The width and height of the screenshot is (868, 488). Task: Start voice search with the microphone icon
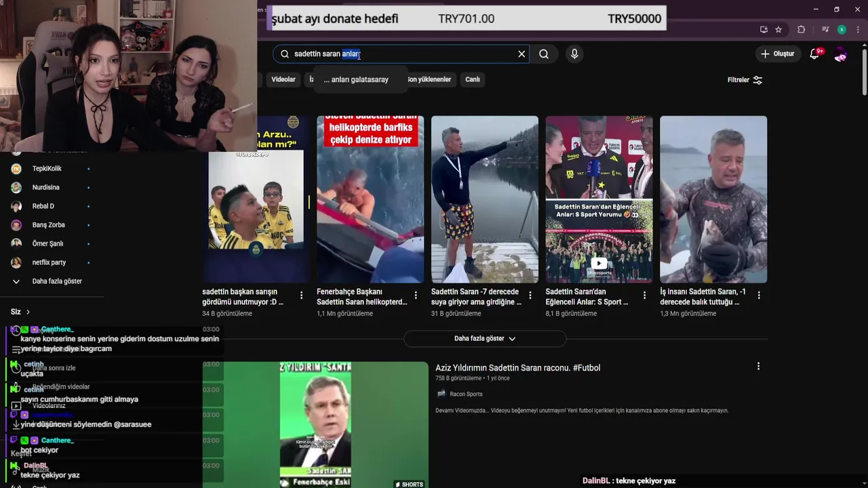[574, 54]
